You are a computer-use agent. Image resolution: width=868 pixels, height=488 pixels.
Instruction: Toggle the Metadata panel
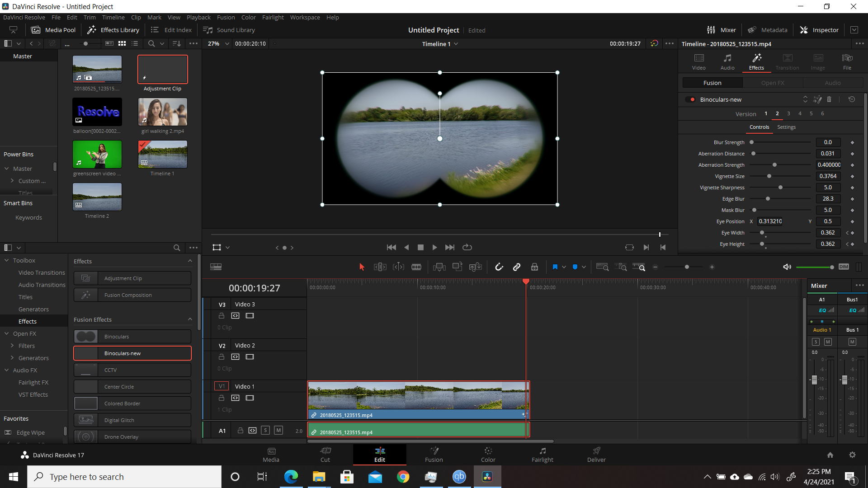coord(768,30)
